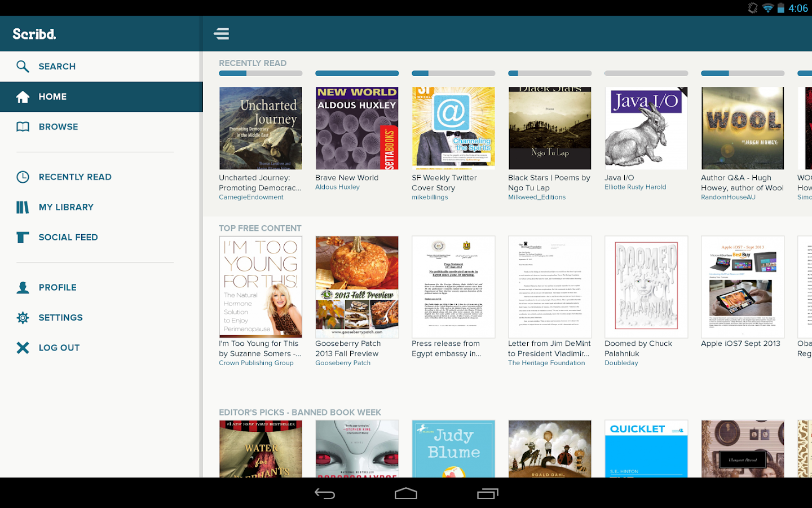The width and height of the screenshot is (812, 508).
Task: Open Gooseberry Patch publisher link
Action: [x=343, y=364]
